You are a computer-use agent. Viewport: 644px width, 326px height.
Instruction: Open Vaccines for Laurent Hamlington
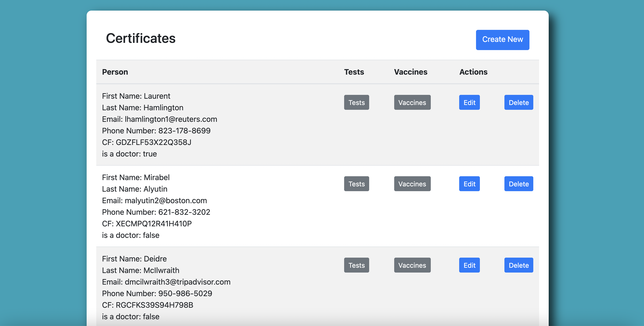tap(412, 102)
